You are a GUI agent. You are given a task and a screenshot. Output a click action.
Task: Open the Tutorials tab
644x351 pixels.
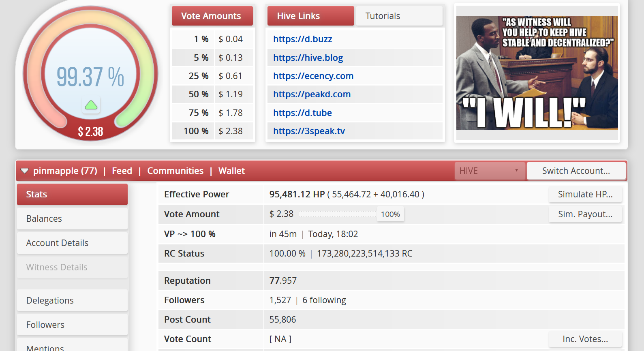coord(399,16)
